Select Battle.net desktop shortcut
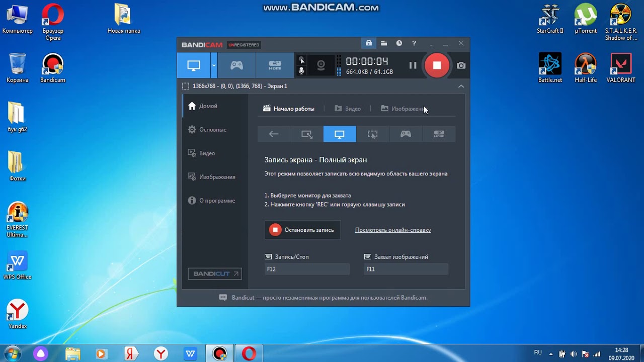 pyautogui.click(x=550, y=68)
